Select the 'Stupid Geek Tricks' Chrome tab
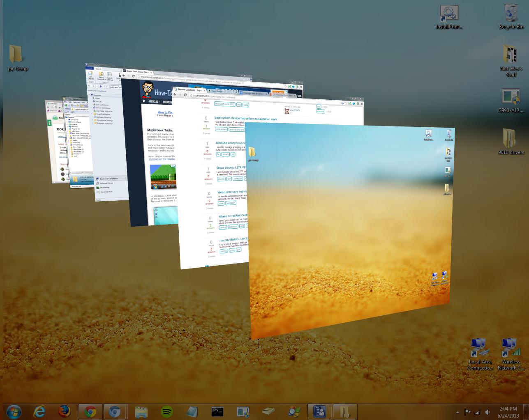Viewport: 529px width, 420px height. (x=138, y=71)
